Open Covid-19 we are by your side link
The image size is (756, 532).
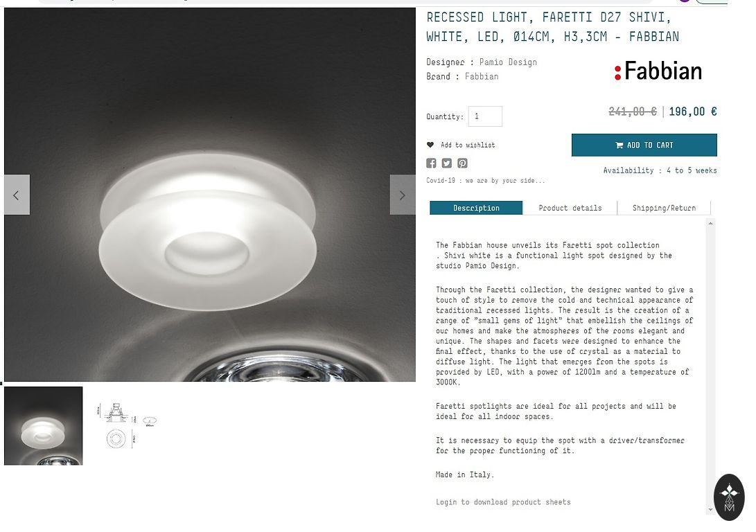(486, 180)
